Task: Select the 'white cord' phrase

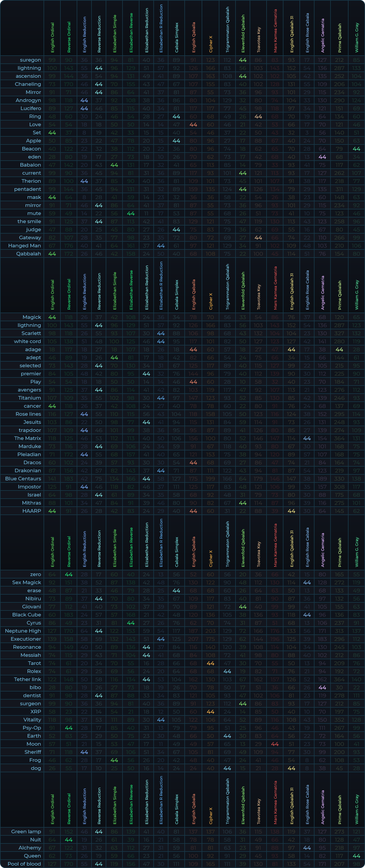Action: 28,341
